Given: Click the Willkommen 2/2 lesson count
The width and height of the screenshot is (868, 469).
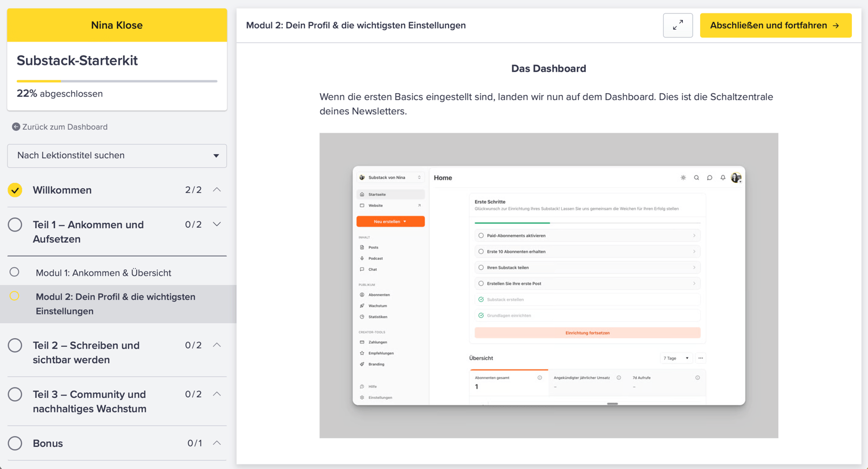Looking at the screenshot, I should click(193, 190).
